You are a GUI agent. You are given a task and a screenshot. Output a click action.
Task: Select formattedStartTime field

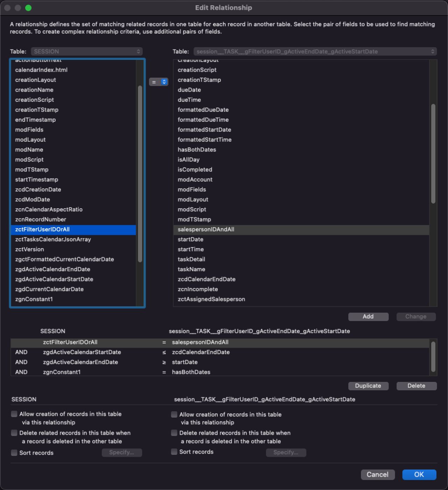pos(301,140)
